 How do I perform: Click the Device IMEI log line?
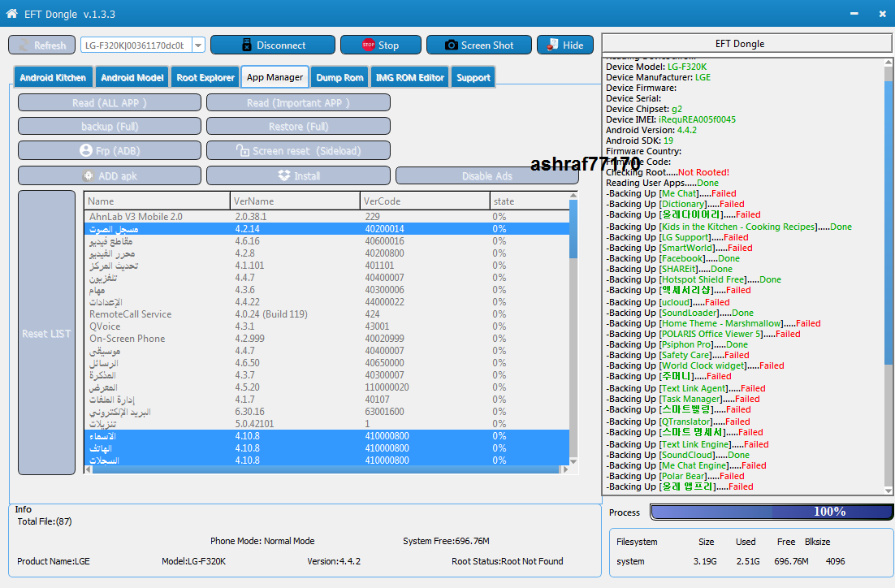tap(671, 119)
